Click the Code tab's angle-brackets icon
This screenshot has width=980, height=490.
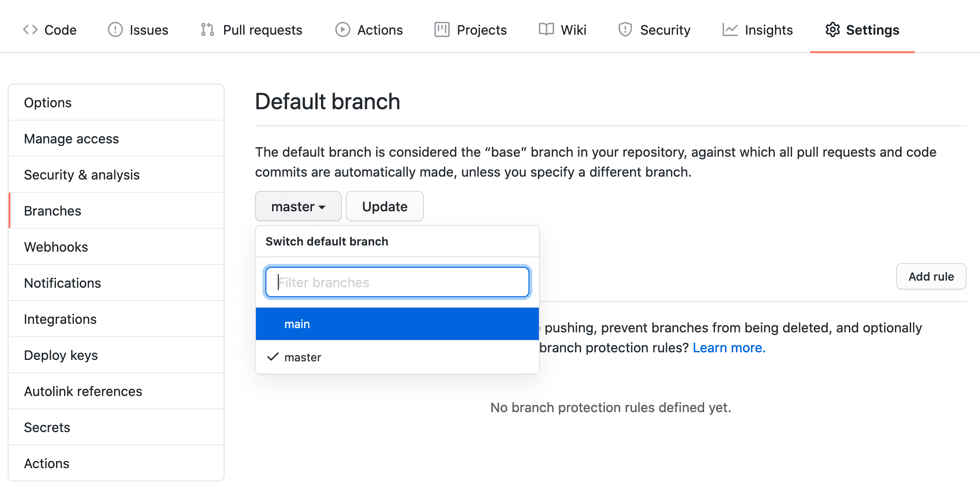[29, 29]
